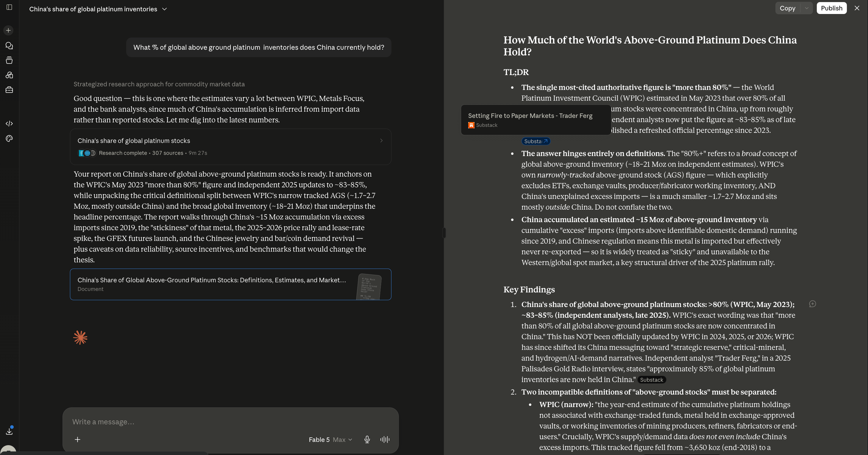
Task: Click the research source icons cluster
Action: pyautogui.click(x=87, y=153)
